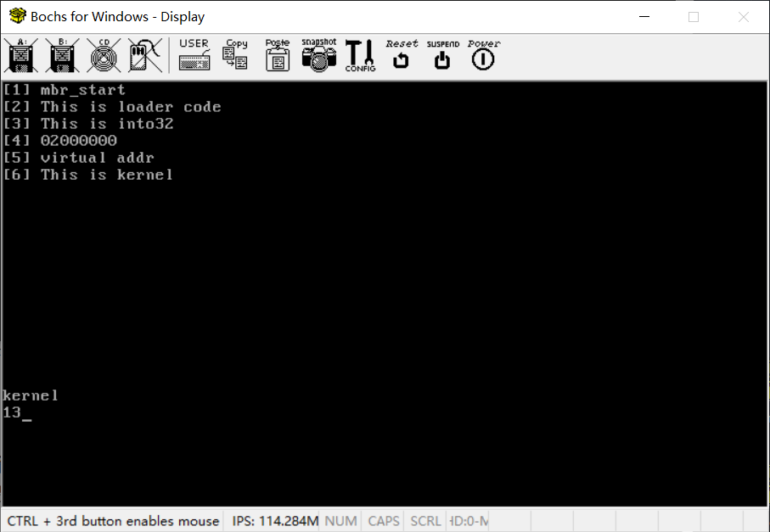Click the '[2] This is loader code' line
This screenshot has width=770, height=532.
point(112,107)
